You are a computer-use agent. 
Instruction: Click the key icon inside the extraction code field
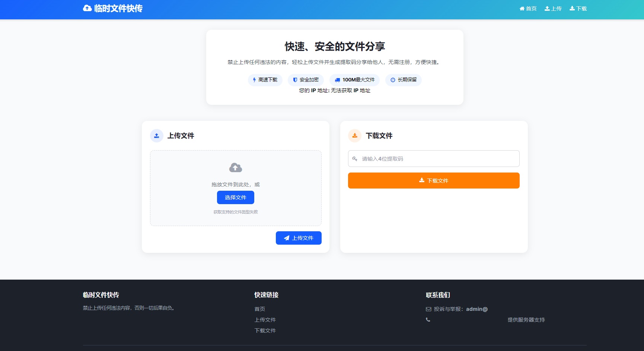(355, 159)
